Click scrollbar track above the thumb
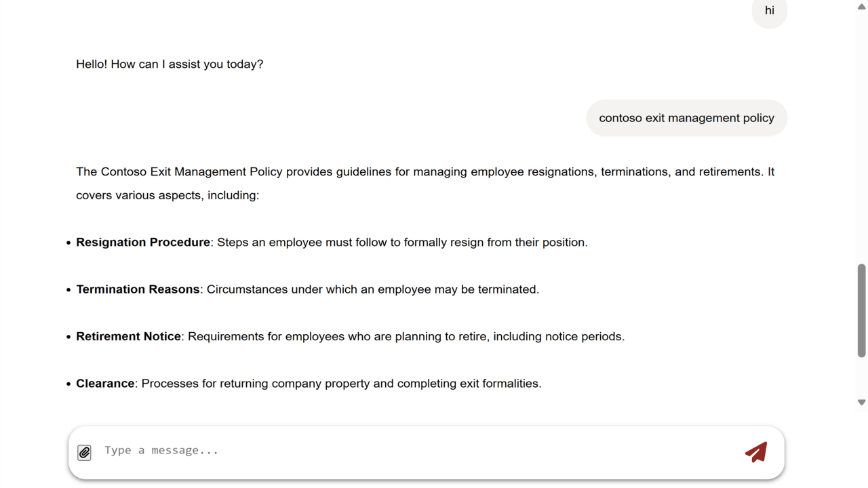 (x=861, y=136)
